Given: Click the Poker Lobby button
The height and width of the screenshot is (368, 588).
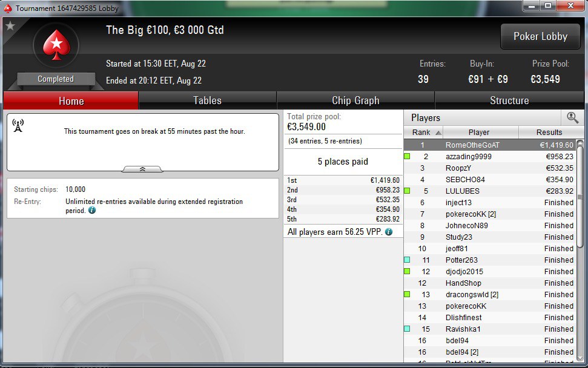Looking at the screenshot, I should click(540, 36).
